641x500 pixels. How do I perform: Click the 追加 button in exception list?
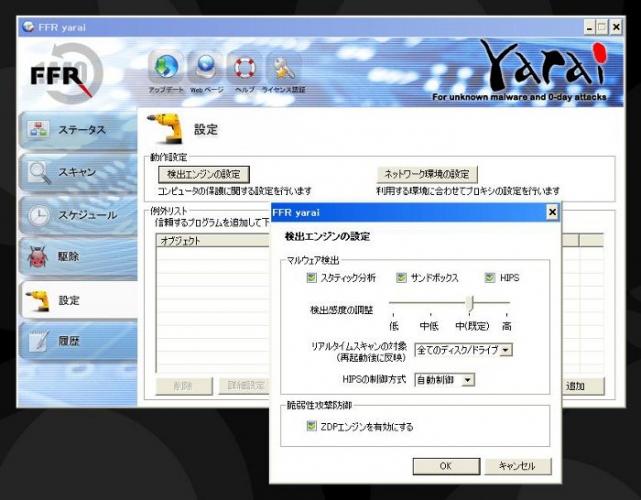583,386
